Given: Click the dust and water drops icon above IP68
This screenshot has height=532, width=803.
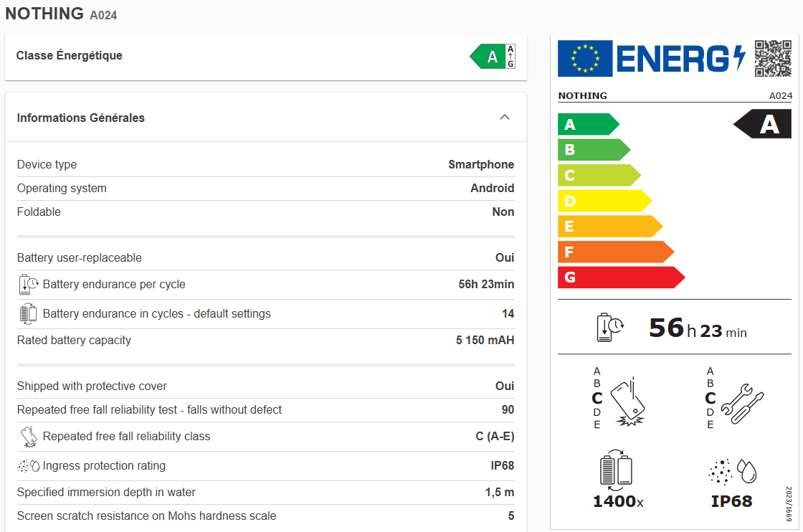Looking at the screenshot, I should point(732,471).
